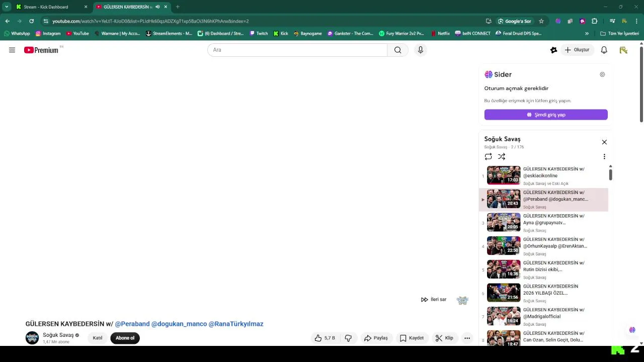Select GÜLERSEN KAYBEDERSİN YouTube browser tab
The width and height of the screenshot is (644, 362).
127,7
